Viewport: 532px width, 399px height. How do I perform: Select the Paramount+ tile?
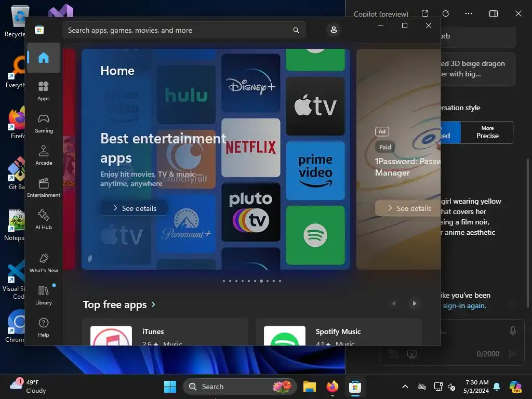[186, 223]
